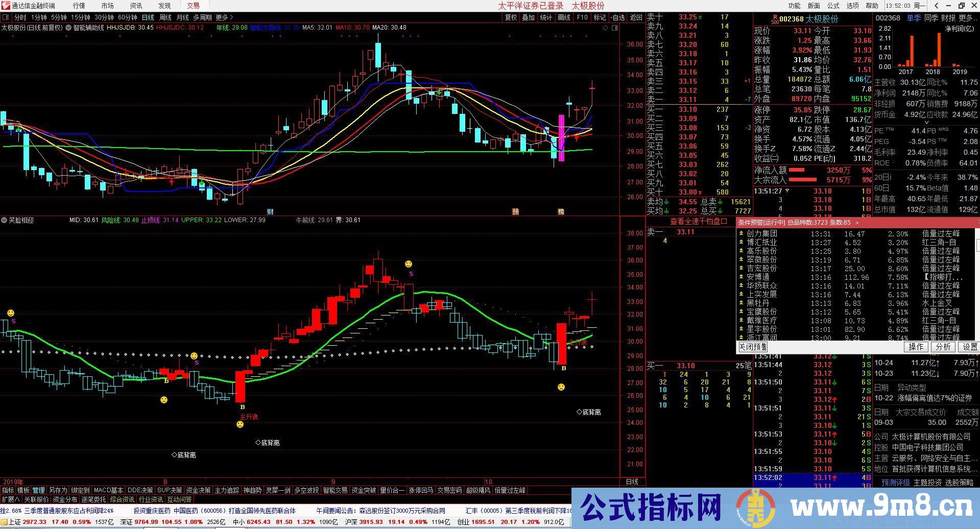Switch to 周线 weekly chart period
Image resolution: width=980 pixels, height=529 pixels.
[165, 17]
